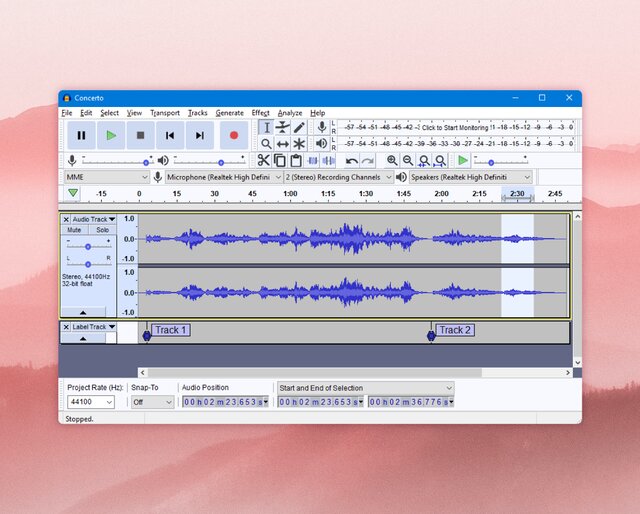
Task: Click the recording meter microphone icon
Action: [322, 127]
